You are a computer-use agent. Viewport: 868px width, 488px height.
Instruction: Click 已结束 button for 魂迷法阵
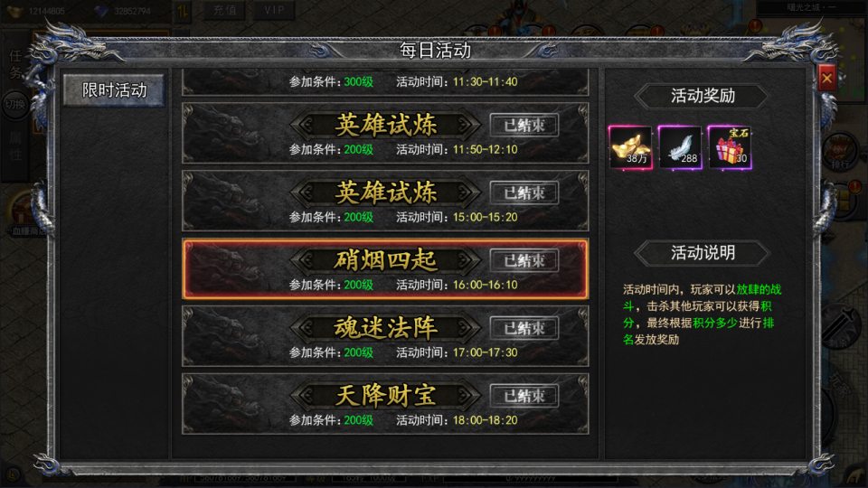click(x=524, y=328)
